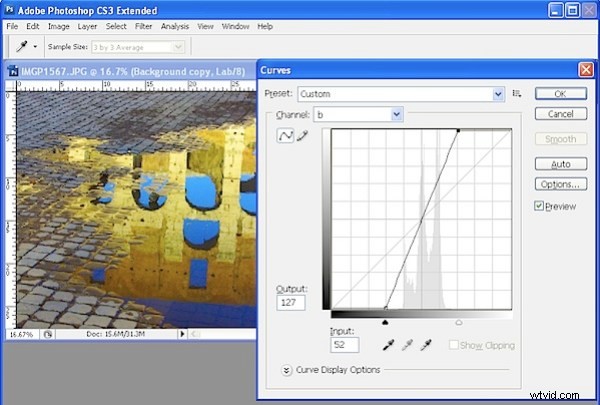Open the Layer menu
The width and height of the screenshot is (600, 405).
tap(87, 26)
